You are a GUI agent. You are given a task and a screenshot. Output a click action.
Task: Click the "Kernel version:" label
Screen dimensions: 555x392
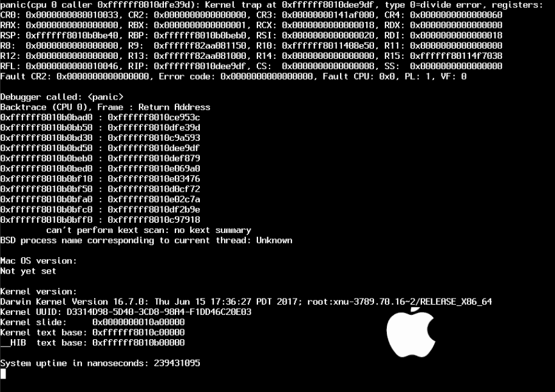click(x=39, y=292)
